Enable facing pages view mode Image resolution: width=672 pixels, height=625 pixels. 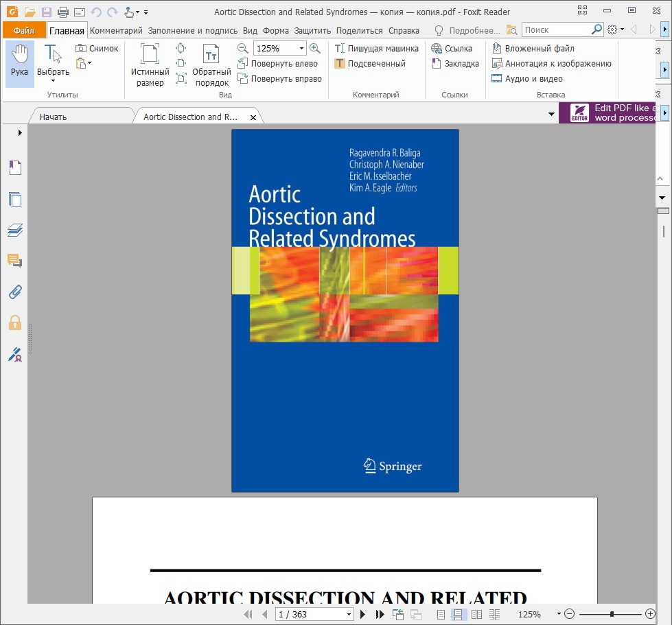(x=476, y=614)
